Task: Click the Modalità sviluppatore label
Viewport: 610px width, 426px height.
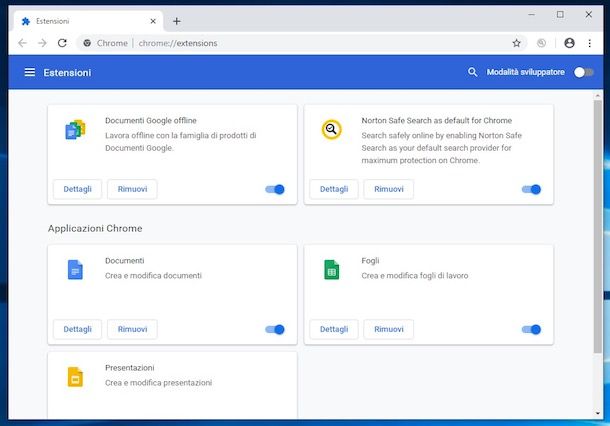Action: pyautogui.click(x=526, y=72)
